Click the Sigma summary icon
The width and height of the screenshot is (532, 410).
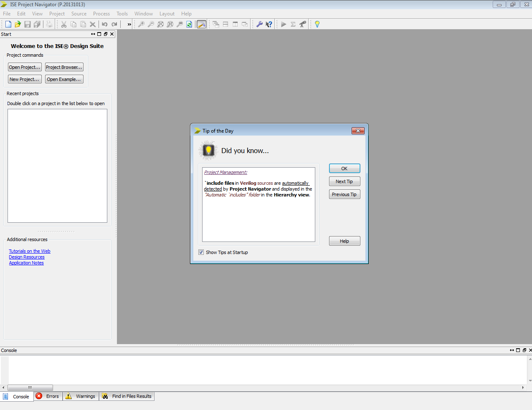pyautogui.click(x=293, y=24)
